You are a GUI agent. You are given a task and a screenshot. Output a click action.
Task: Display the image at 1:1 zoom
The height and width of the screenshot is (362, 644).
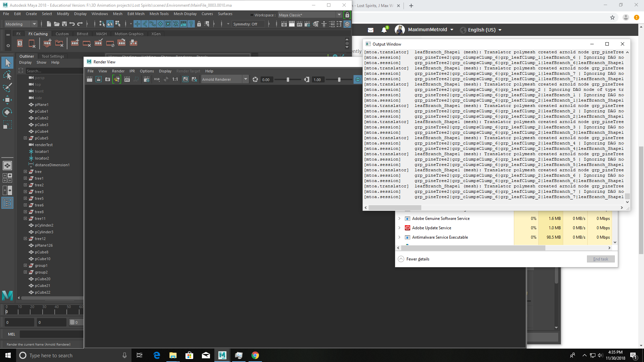(175, 79)
